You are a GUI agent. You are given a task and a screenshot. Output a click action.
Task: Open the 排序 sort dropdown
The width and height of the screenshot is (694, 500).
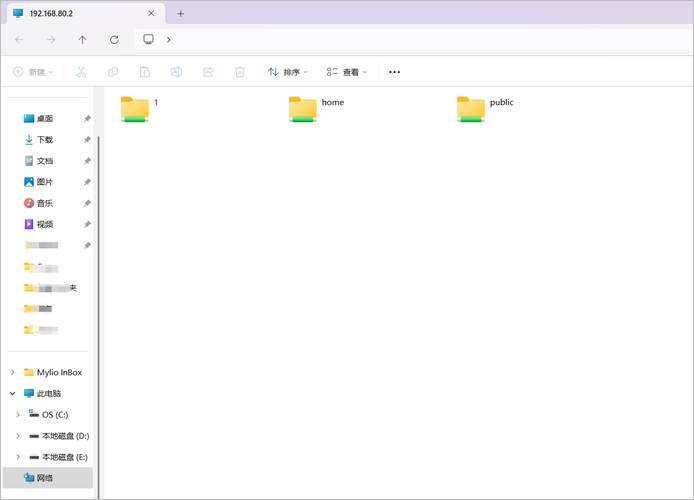click(x=287, y=72)
